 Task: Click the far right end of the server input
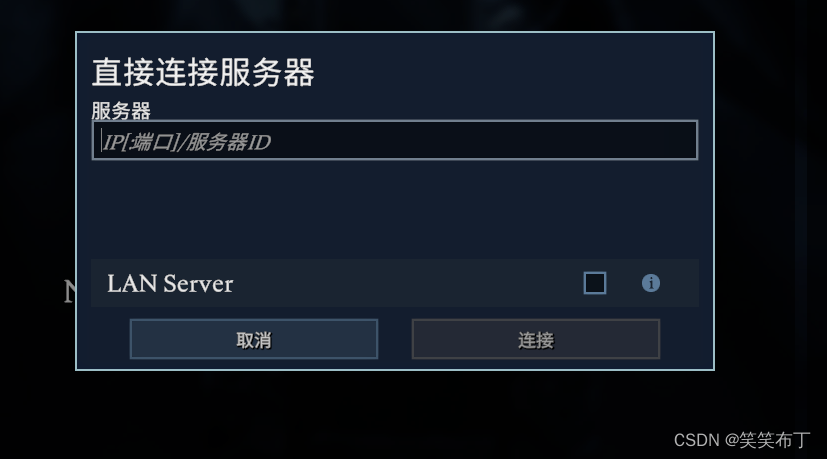coord(686,140)
